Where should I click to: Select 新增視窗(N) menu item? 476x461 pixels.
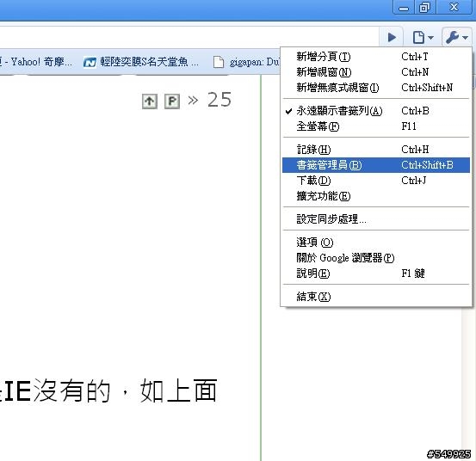coord(376,72)
